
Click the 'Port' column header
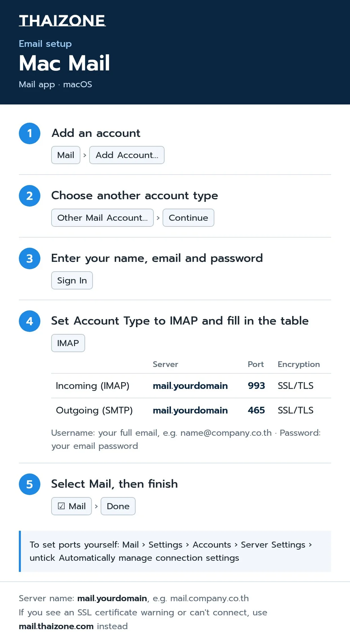[256, 364]
